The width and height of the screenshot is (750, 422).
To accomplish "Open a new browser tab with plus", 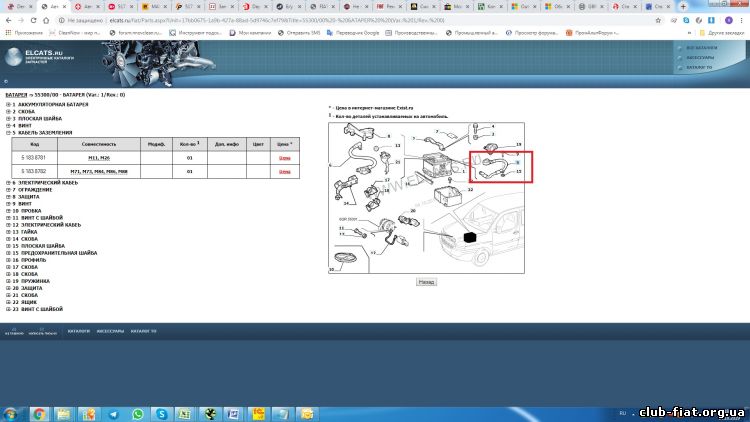I will 683,7.
